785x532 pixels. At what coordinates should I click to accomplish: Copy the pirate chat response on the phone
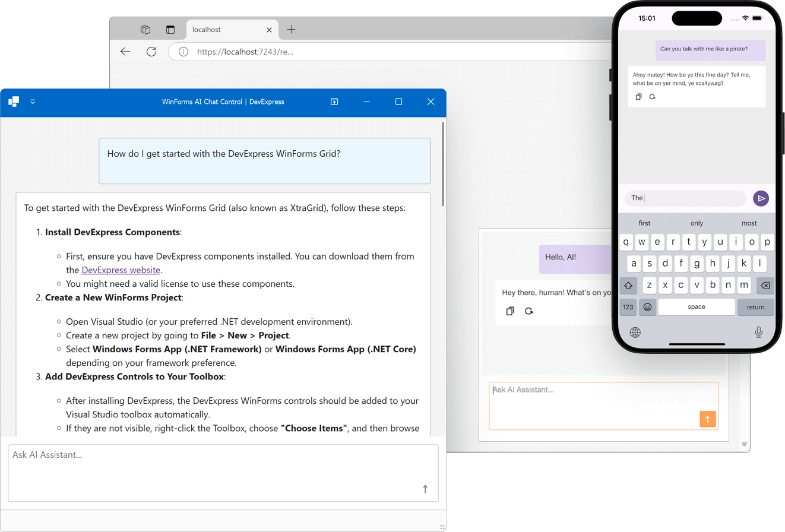tap(640, 96)
